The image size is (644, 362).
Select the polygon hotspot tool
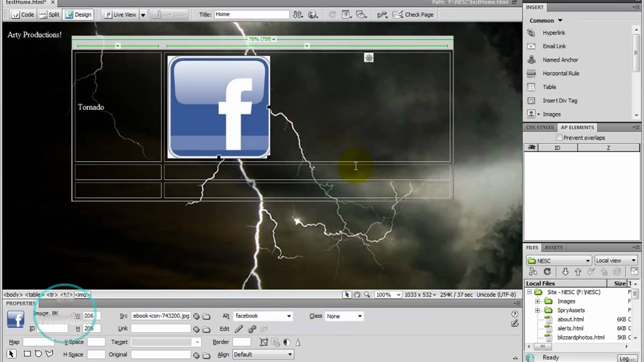(49, 354)
